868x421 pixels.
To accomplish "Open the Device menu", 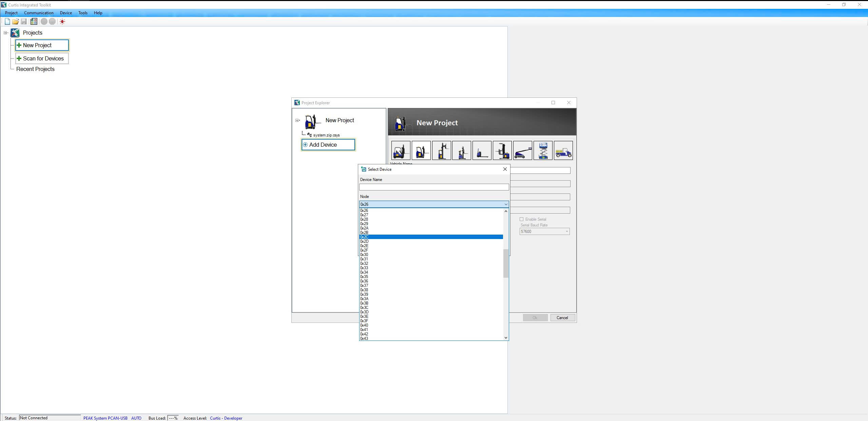I will tap(66, 13).
